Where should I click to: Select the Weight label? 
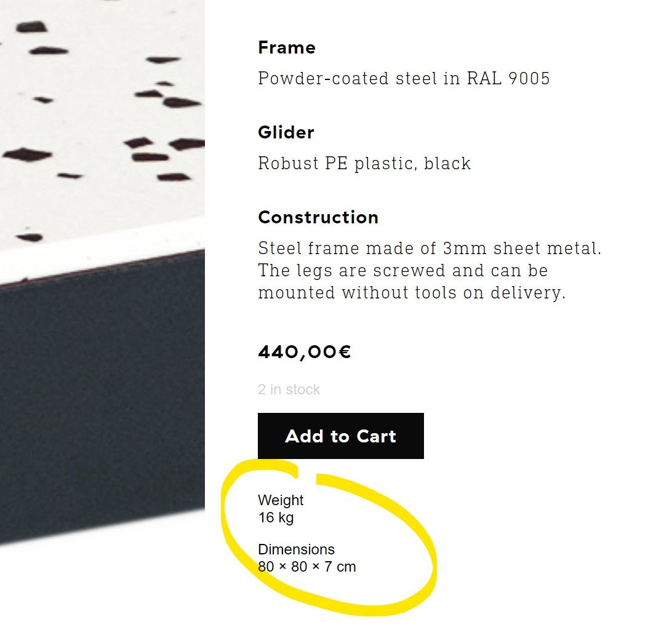click(x=281, y=500)
